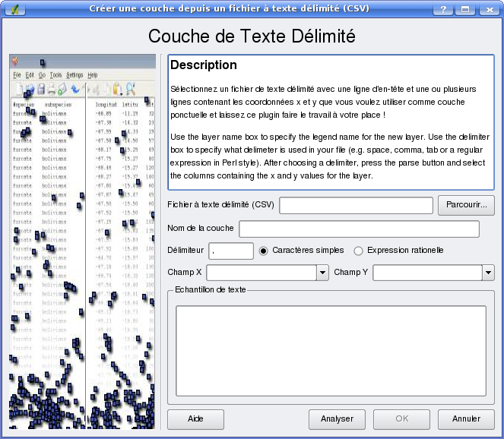
Task: Click the Analyser button
Action: pos(337,418)
